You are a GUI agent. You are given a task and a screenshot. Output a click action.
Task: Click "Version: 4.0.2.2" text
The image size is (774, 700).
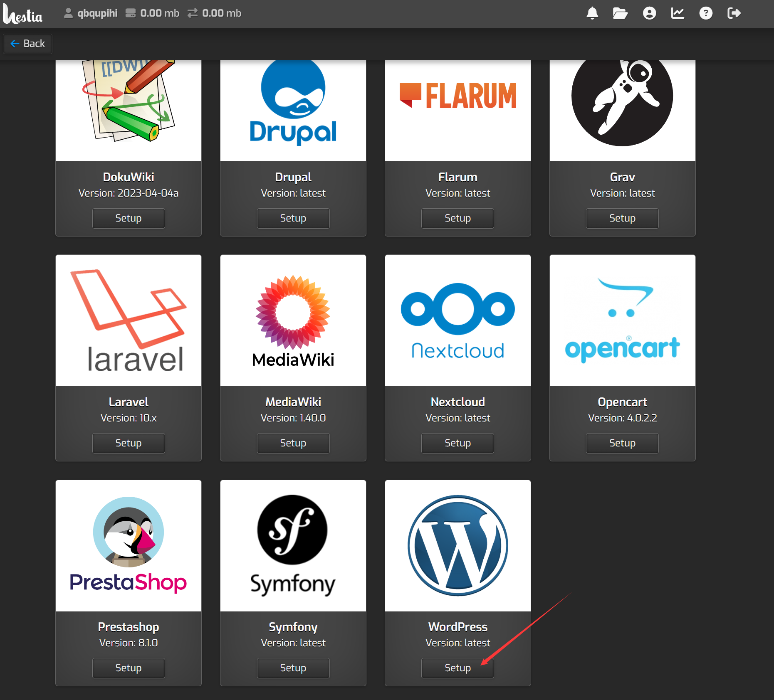coord(623,418)
